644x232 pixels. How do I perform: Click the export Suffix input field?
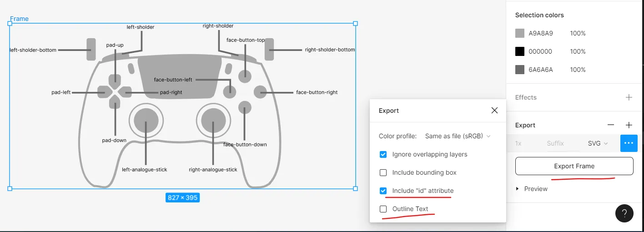(x=555, y=143)
